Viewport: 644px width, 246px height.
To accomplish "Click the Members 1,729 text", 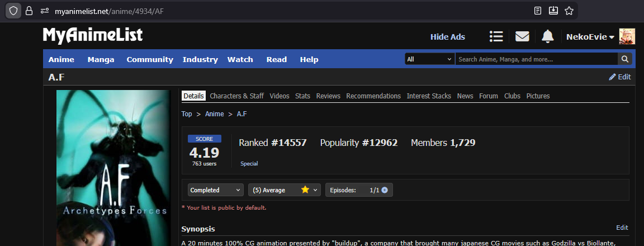I will 443,143.
